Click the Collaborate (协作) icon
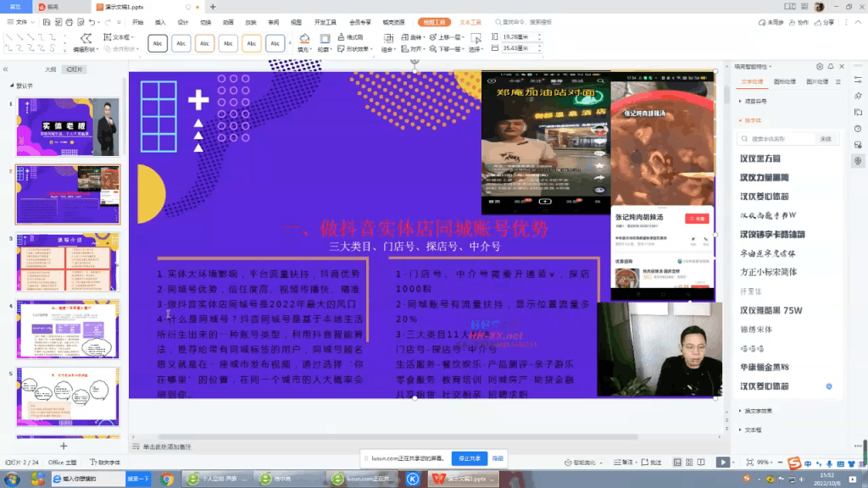The image size is (868, 488). coord(798,22)
